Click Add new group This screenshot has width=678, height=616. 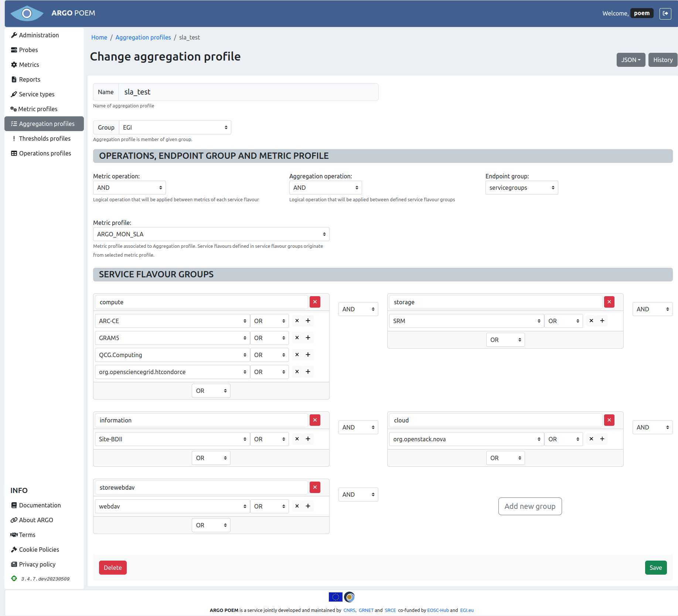click(530, 506)
